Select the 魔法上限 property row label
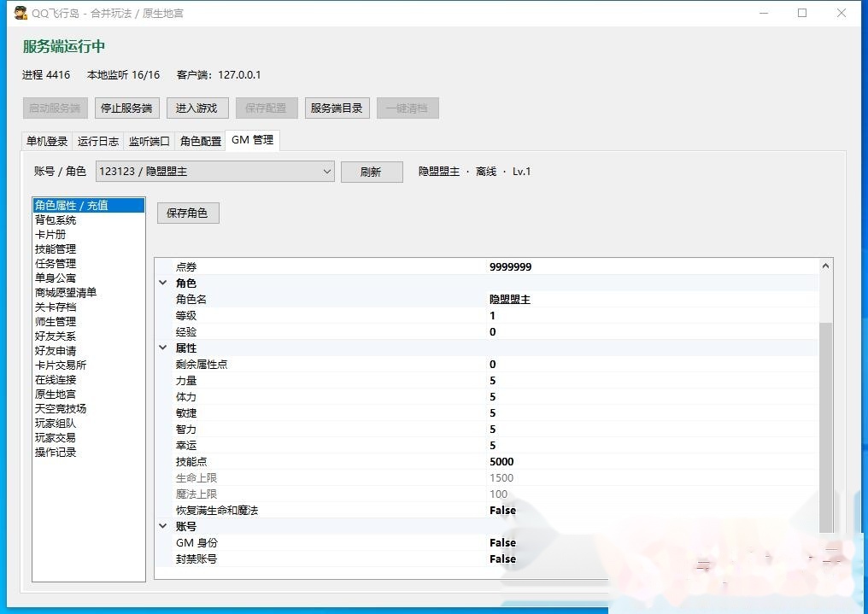This screenshot has height=614, width=868. (x=196, y=494)
